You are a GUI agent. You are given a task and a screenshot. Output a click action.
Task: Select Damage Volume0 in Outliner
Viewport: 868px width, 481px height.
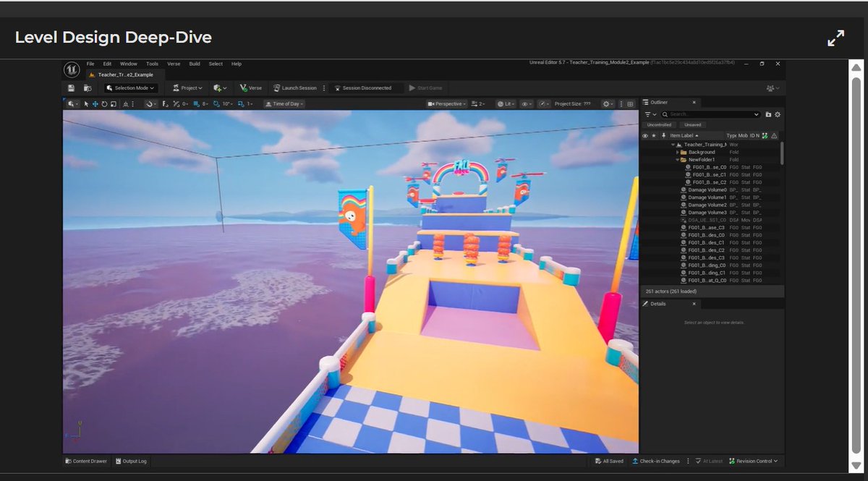point(707,190)
